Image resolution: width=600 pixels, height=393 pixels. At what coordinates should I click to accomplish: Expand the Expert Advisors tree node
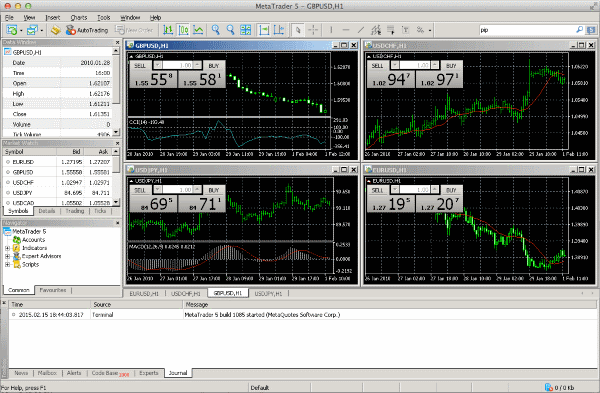(7, 256)
